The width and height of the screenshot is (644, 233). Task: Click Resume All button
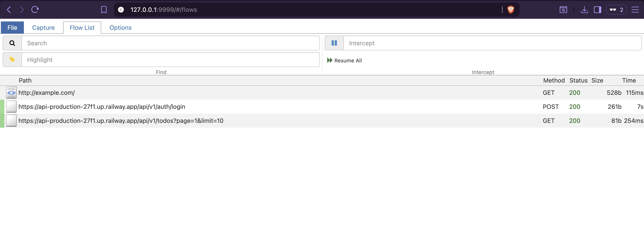(344, 60)
